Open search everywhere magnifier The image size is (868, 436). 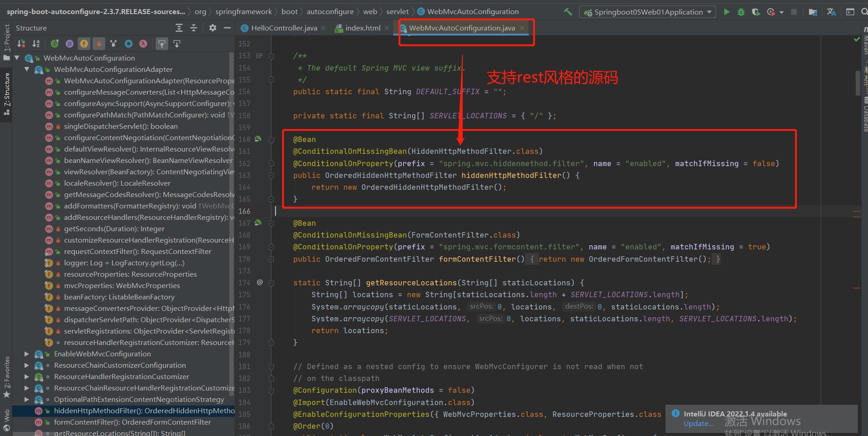864,12
